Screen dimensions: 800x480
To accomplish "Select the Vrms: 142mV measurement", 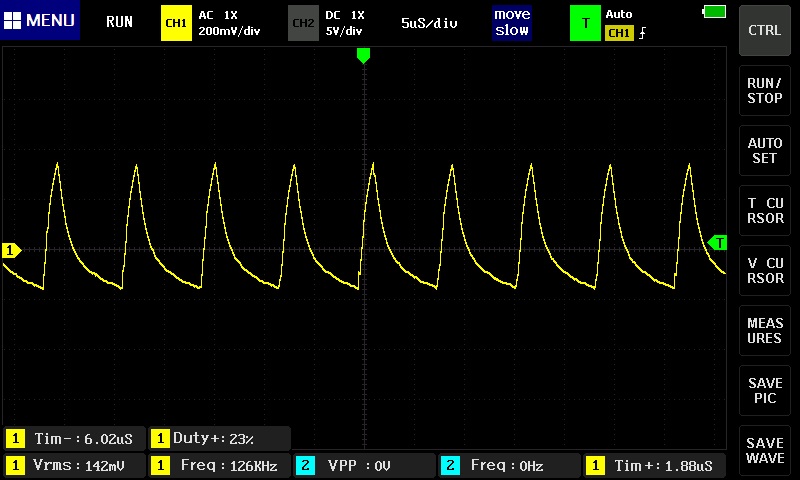I will (x=74, y=465).
